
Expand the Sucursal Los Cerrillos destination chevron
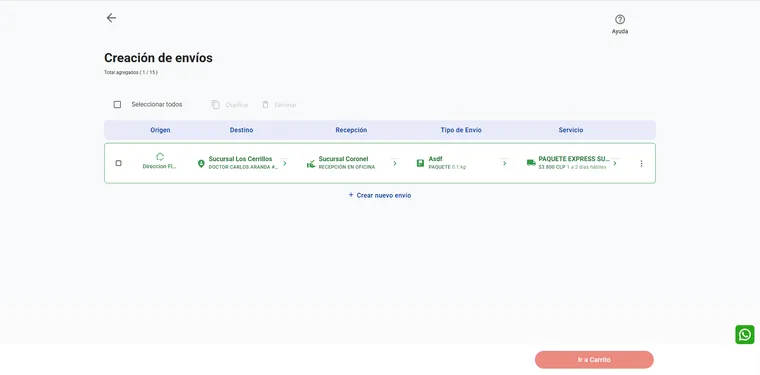285,163
